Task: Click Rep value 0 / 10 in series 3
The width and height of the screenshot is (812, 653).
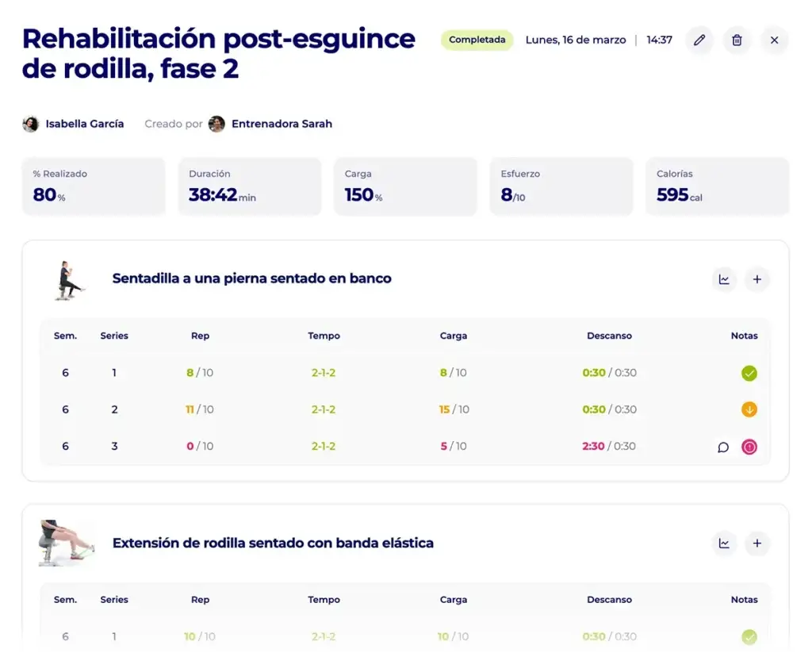Action: point(200,446)
